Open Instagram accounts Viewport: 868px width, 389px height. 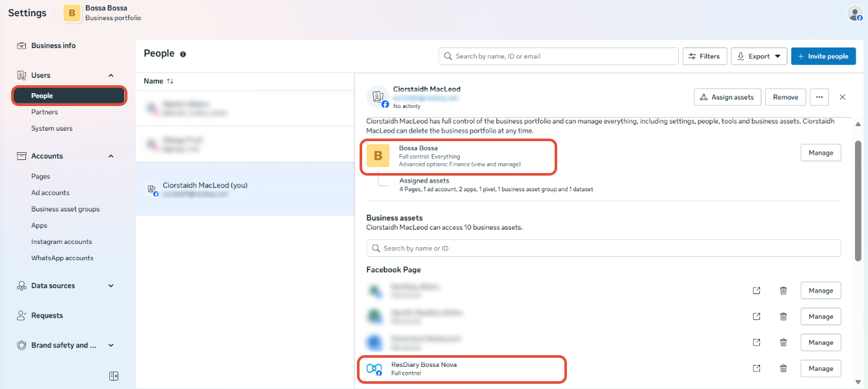62,241
